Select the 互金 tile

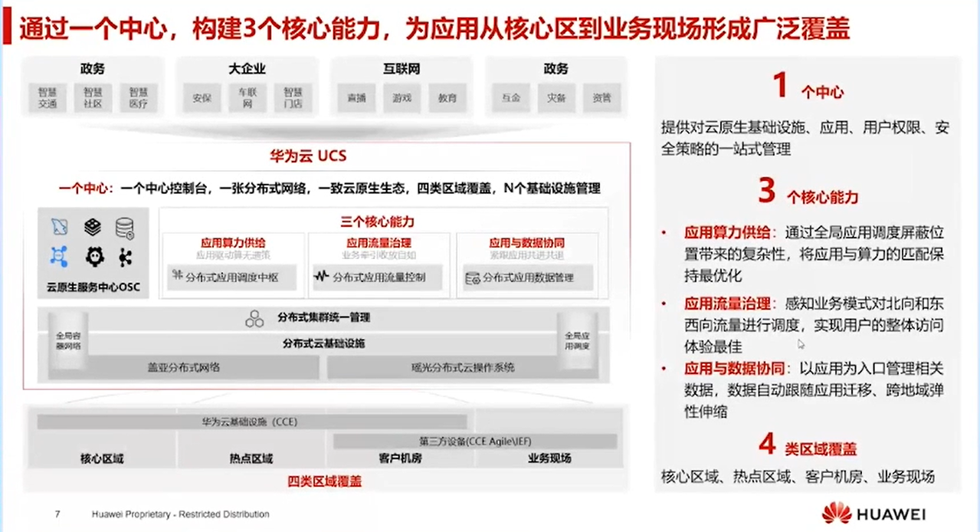[511, 98]
